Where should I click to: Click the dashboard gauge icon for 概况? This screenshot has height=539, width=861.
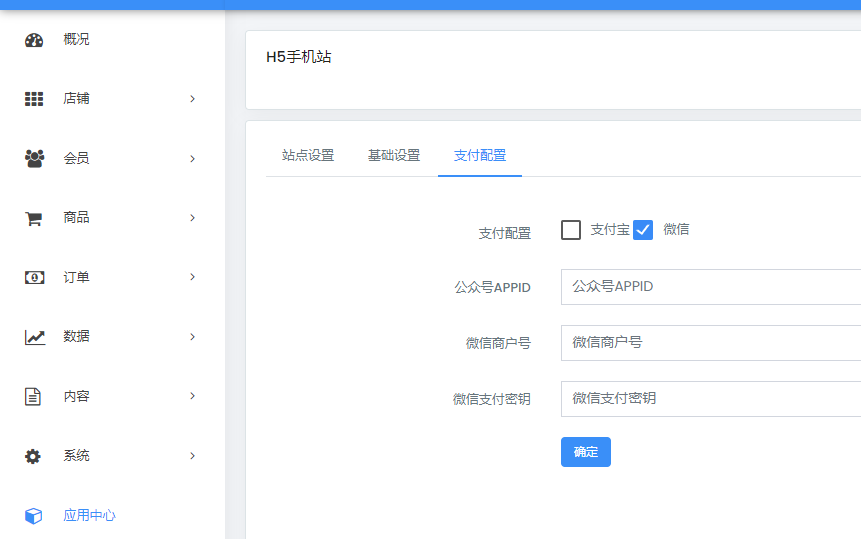pyautogui.click(x=34, y=40)
